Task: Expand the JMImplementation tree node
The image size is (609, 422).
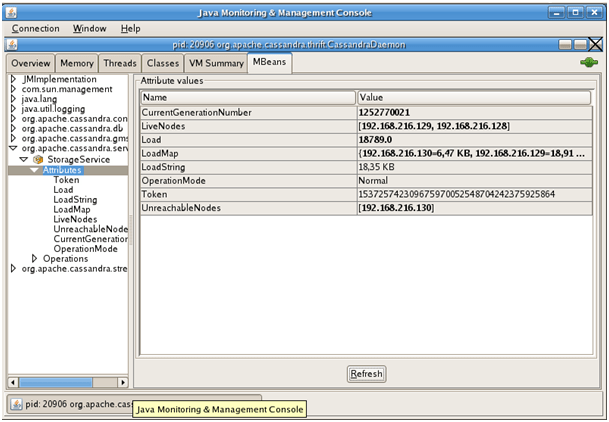Action: pyautogui.click(x=13, y=79)
